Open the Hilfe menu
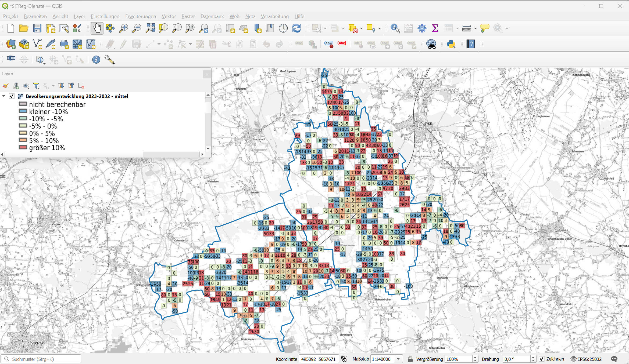Viewport: 629px width, 364px height. pyautogui.click(x=299, y=16)
